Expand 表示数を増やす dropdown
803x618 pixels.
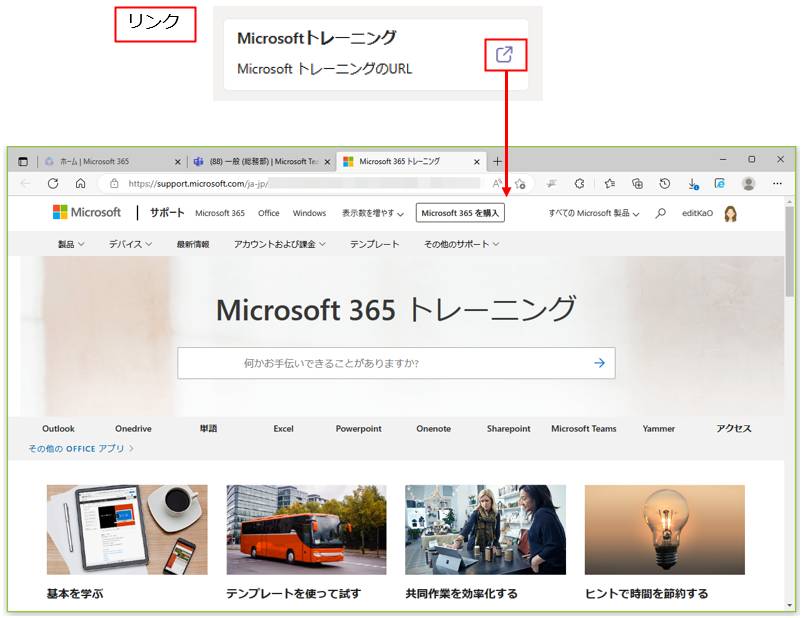point(373,213)
